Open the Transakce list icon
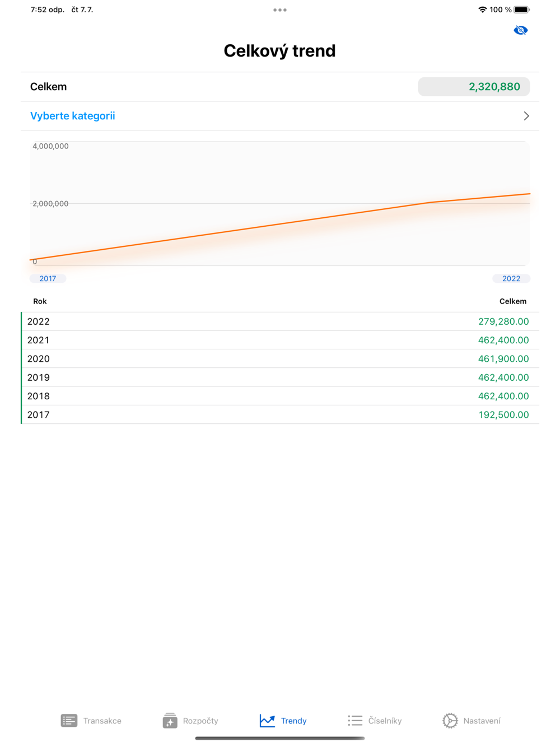 (69, 721)
